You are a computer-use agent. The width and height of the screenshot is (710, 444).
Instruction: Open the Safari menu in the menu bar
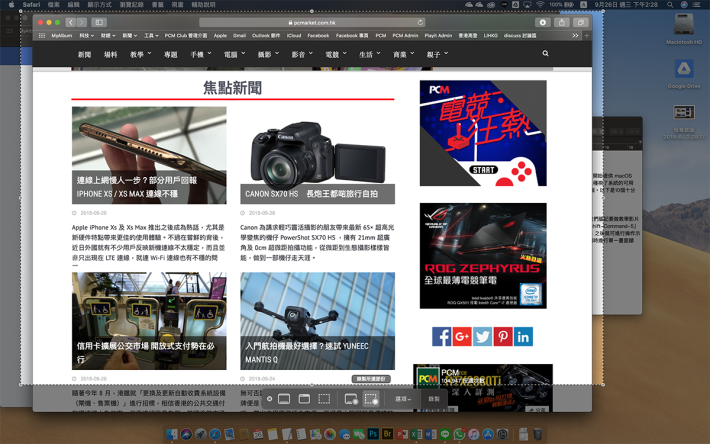click(x=31, y=5)
